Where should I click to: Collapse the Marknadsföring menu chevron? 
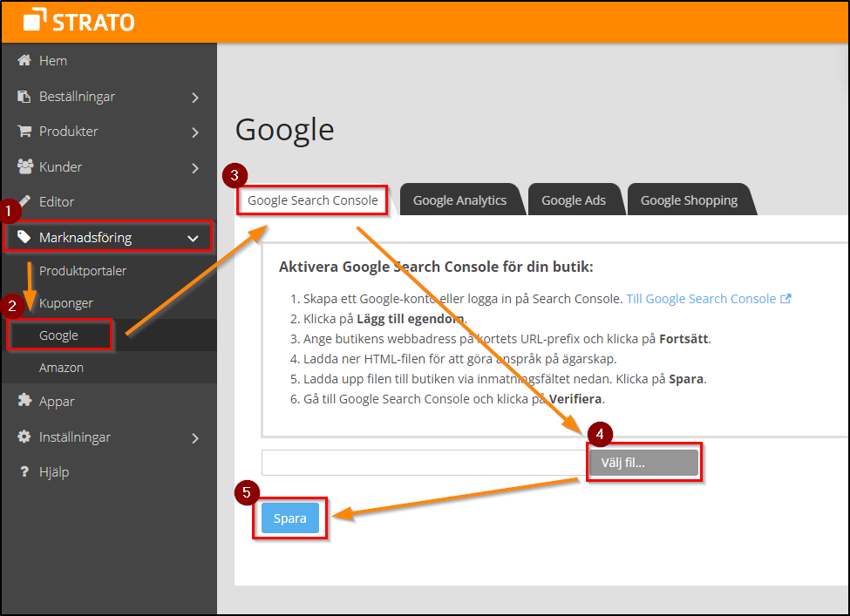(x=193, y=237)
